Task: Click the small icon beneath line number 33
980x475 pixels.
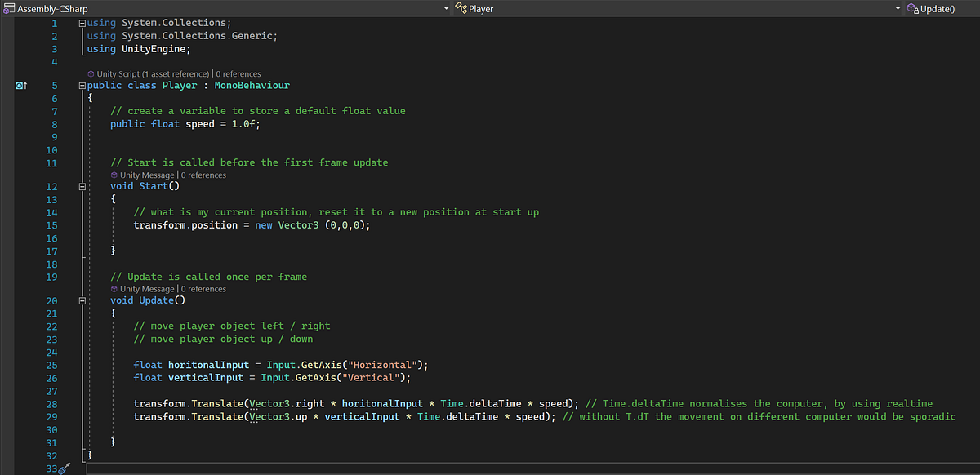Action: pyautogui.click(x=64, y=470)
